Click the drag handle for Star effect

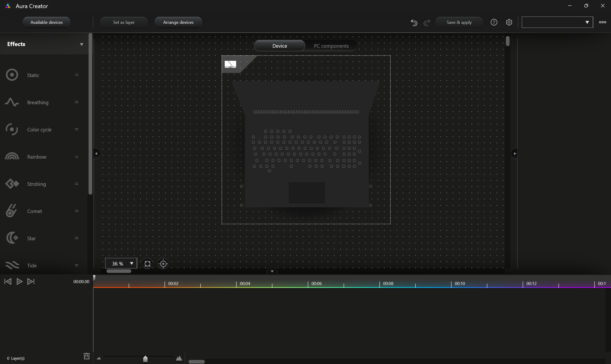click(77, 238)
